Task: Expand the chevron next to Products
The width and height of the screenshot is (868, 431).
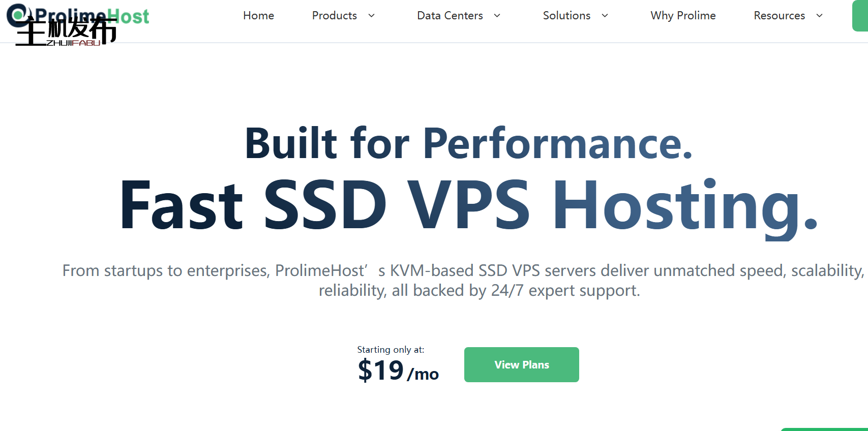Action: click(372, 16)
